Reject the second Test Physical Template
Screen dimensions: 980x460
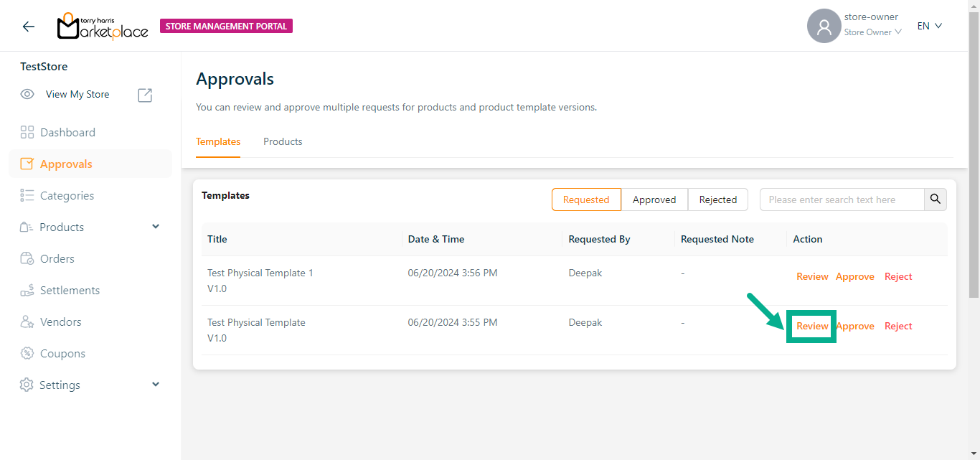point(898,326)
